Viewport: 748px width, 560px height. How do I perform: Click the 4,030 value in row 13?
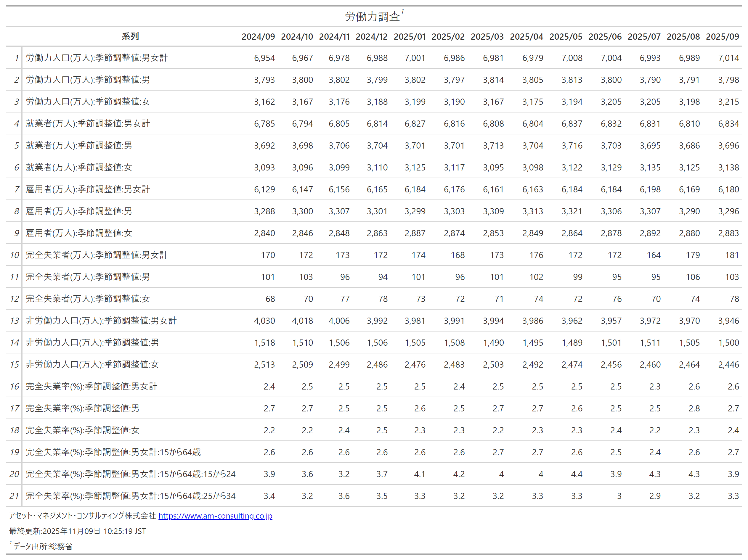click(x=264, y=321)
